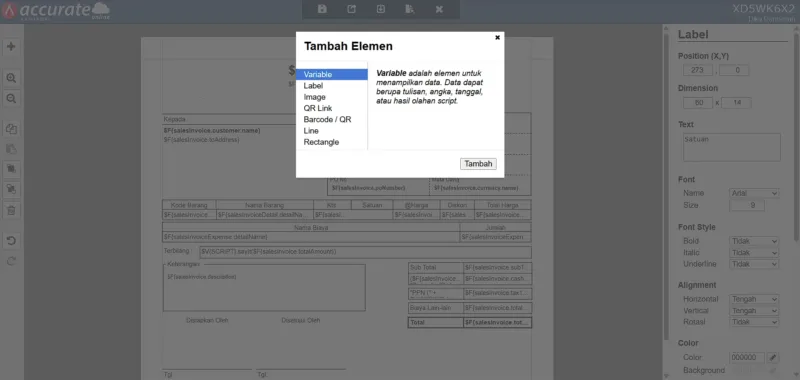Click the Color value field 000000
This screenshot has width=800, height=380.
(747, 358)
